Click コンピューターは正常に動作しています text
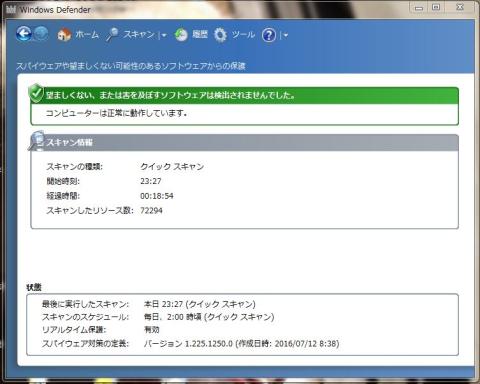The height and width of the screenshot is (384, 480). (116, 113)
